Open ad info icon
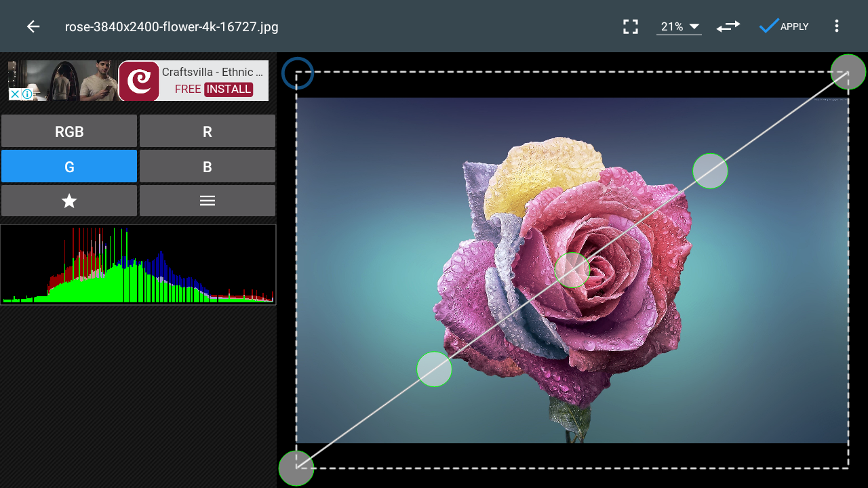The height and width of the screenshot is (488, 868). click(26, 94)
